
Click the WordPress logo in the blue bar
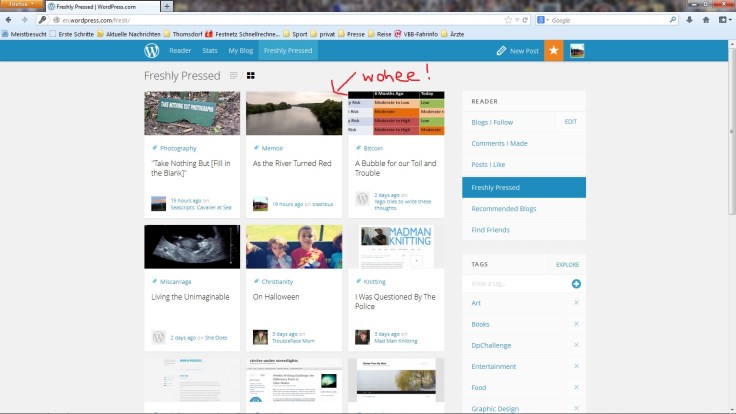[151, 50]
